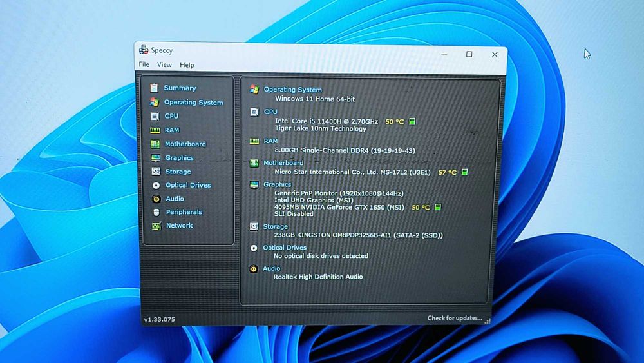This screenshot has width=644, height=363.
Task: Click the Motherboard heading link in summary
Action: click(283, 163)
